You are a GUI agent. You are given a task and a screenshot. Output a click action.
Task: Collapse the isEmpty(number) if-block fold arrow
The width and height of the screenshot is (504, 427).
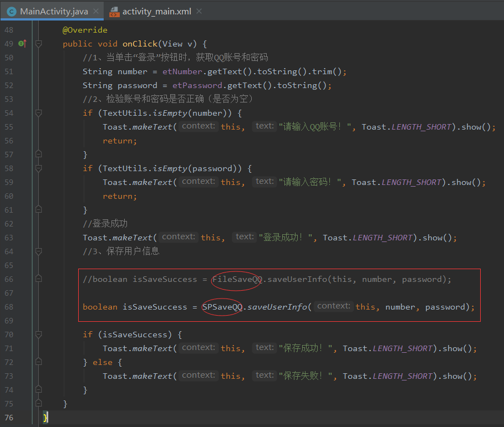tap(38, 112)
